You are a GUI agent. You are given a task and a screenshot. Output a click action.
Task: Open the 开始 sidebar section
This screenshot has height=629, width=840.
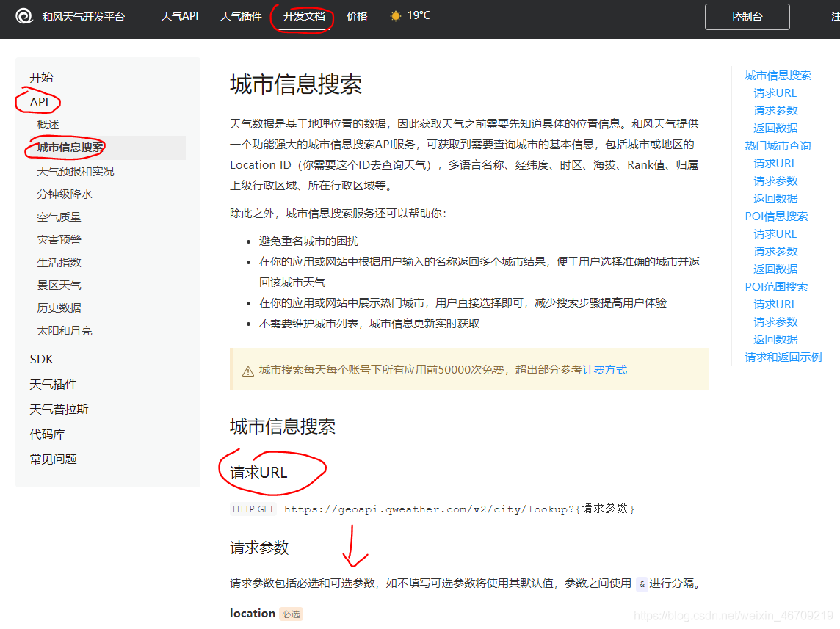click(41, 77)
